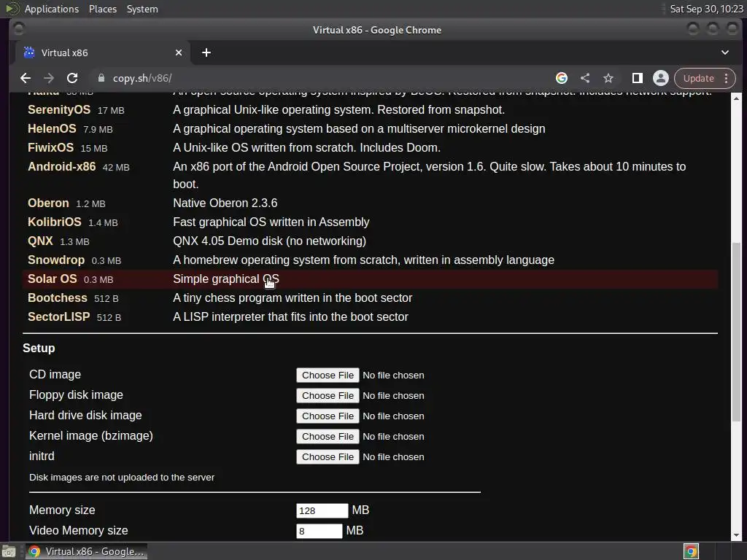Image resolution: width=747 pixels, height=560 pixels.
Task: Open a new tab with the plus icon
Action: point(206,52)
